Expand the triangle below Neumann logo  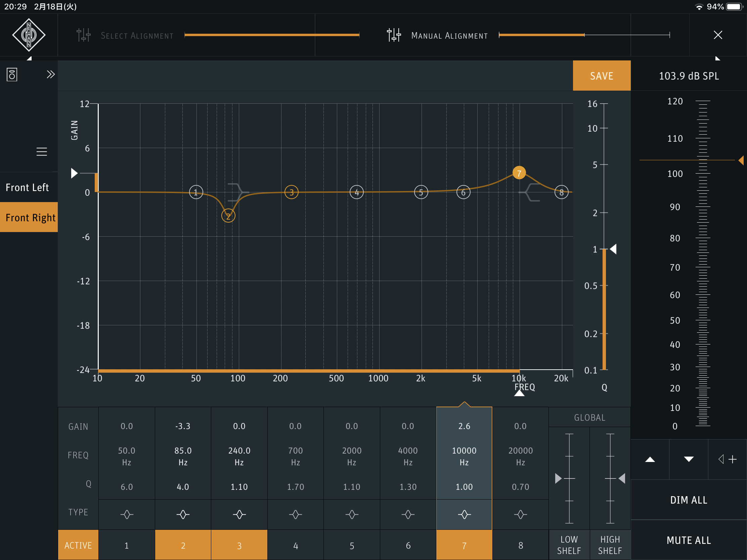[29, 58]
